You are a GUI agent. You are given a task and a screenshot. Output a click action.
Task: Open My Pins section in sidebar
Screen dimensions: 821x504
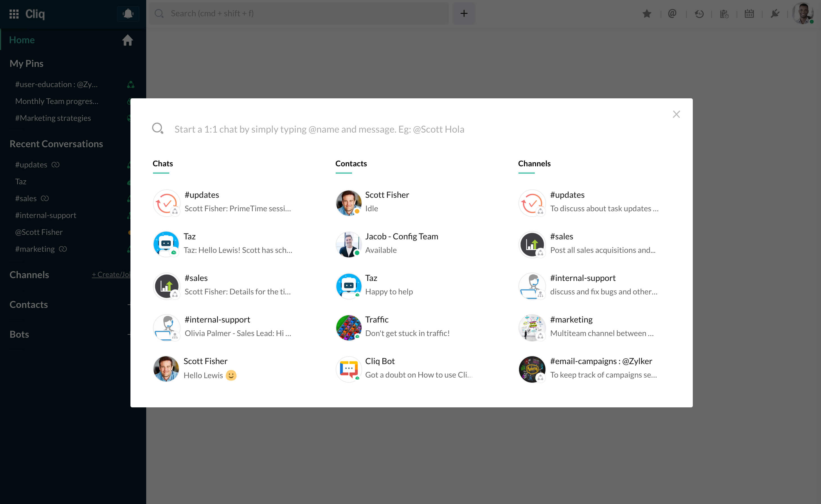tap(26, 63)
